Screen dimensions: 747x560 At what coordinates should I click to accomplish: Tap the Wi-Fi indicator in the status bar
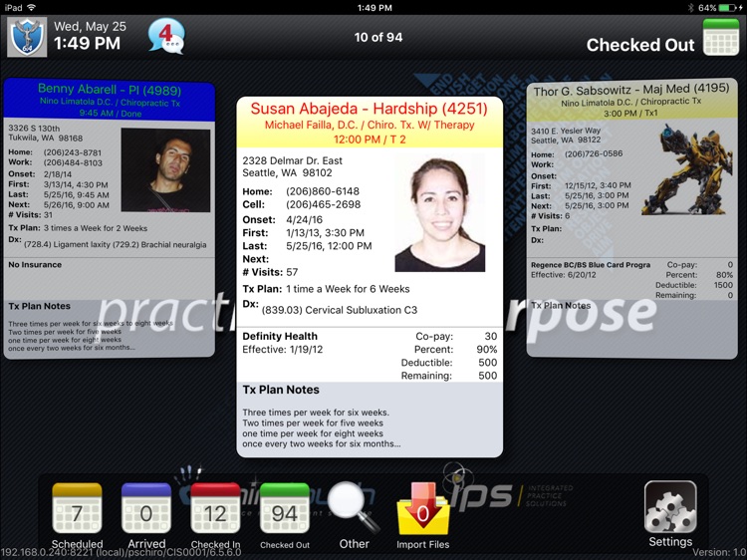point(32,8)
